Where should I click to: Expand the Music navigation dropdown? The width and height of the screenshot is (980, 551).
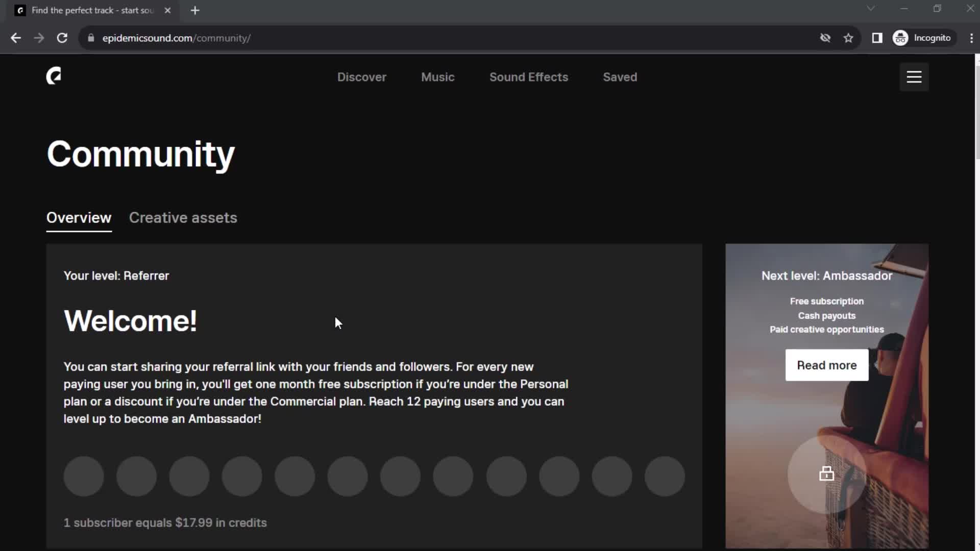[438, 77]
